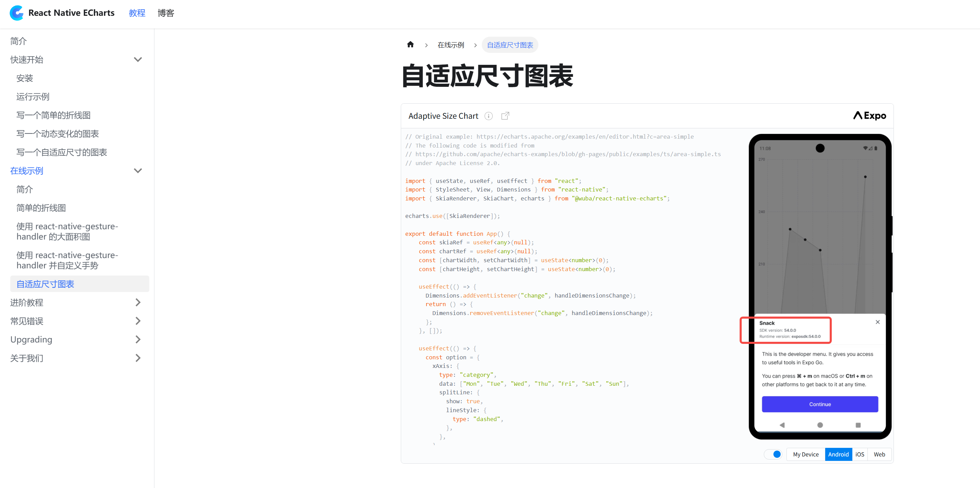Click the xAxis data weekday array line
Viewport: 980px width, 488px height.
coord(534,384)
